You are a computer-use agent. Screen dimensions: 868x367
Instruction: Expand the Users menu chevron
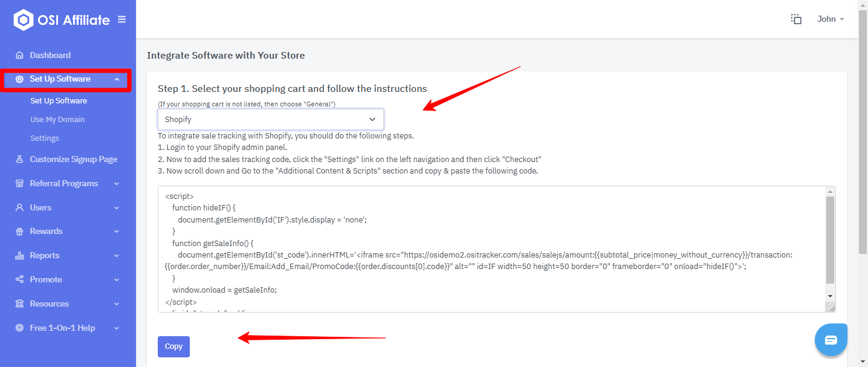click(x=117, y=207)
